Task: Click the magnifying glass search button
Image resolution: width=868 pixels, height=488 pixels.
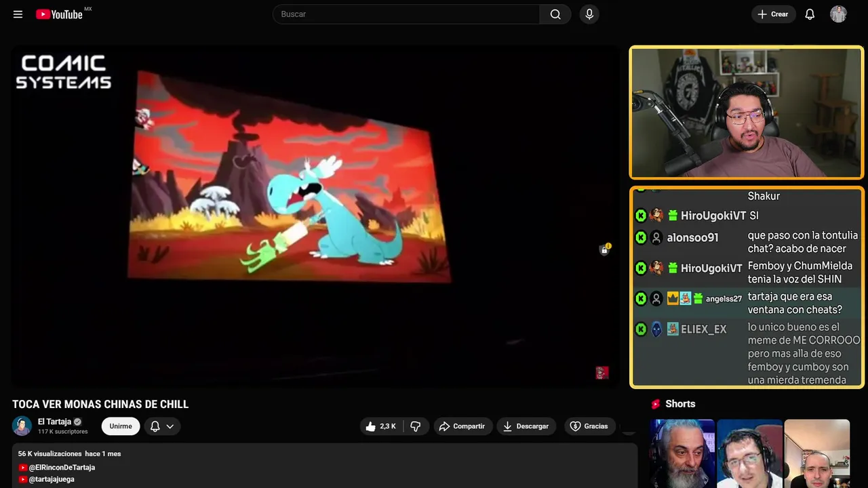Action: [555, 14]
